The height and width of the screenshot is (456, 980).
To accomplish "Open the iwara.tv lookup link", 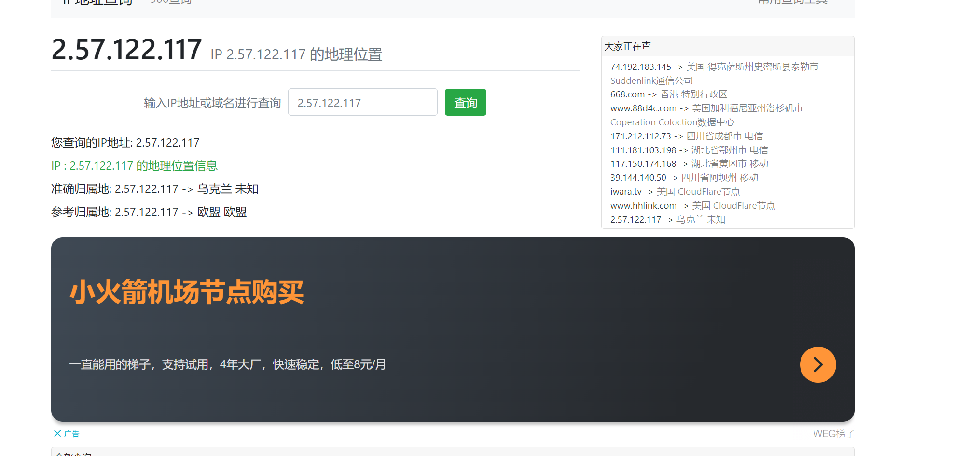I will pos(626,191).
